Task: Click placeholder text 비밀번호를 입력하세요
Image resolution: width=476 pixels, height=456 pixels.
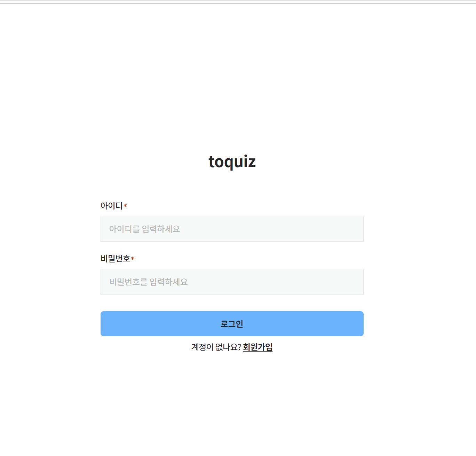Action: [x=148, y=282]
